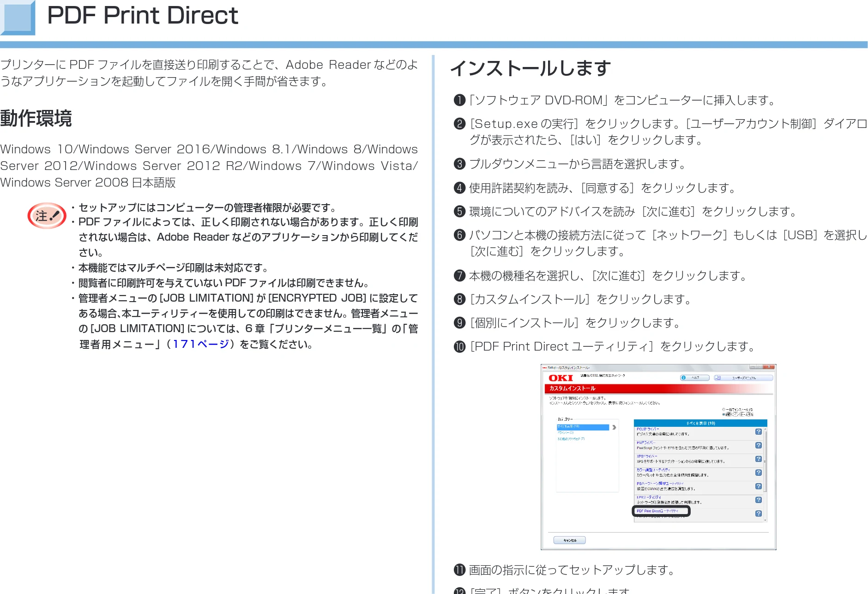The image size is (868, 594).
Task: Click the chevron arrow beside the category list
Action: pyautogui.click(x=614, y=427)
